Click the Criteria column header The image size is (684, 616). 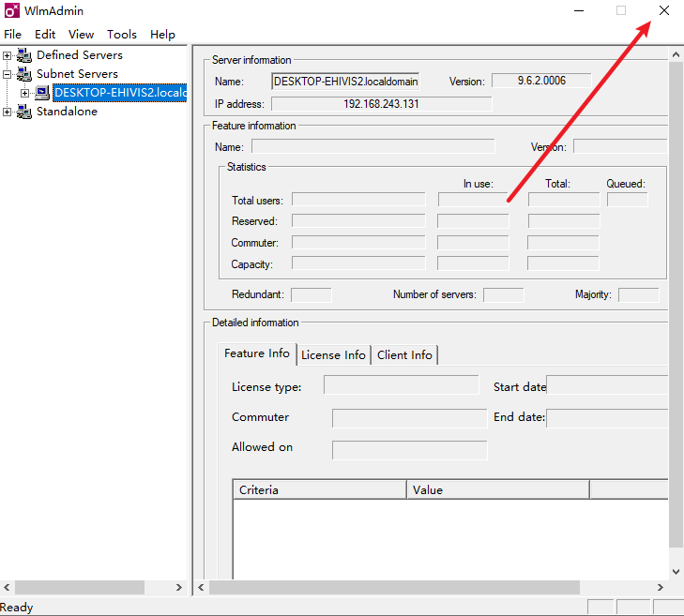click(x=319, y=489)
